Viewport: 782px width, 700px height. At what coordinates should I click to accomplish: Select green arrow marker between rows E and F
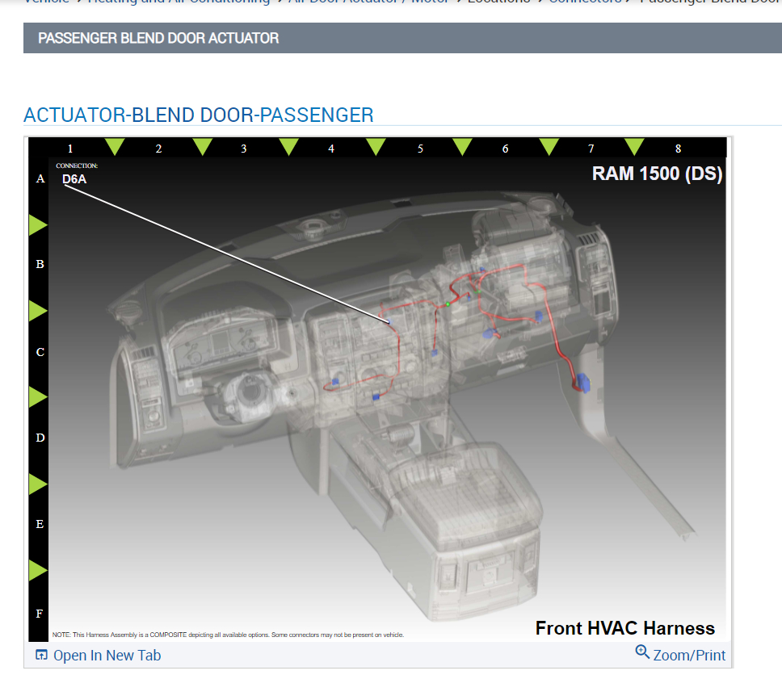(x=38, y=570)
